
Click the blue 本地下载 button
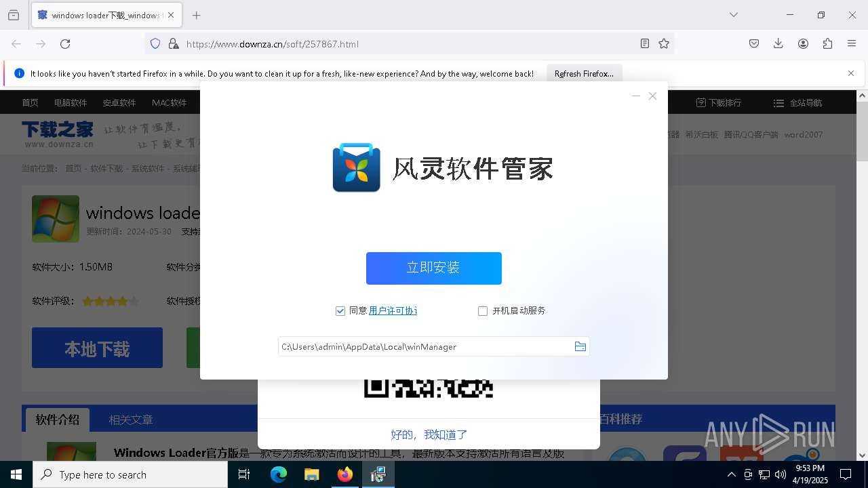coord(97,348)
